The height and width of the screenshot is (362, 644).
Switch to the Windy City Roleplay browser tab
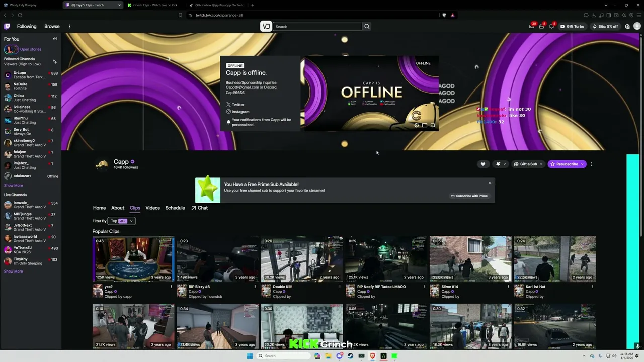pos(30,5)
